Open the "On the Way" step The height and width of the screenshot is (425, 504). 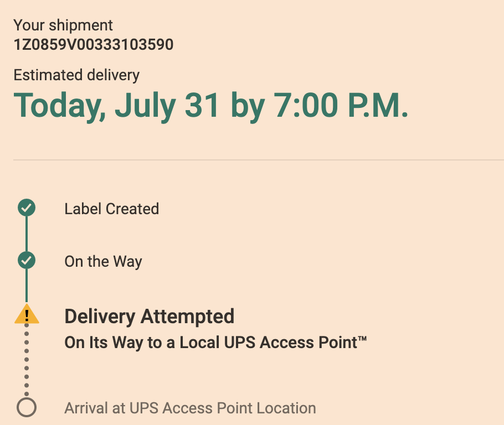[103, 261]
